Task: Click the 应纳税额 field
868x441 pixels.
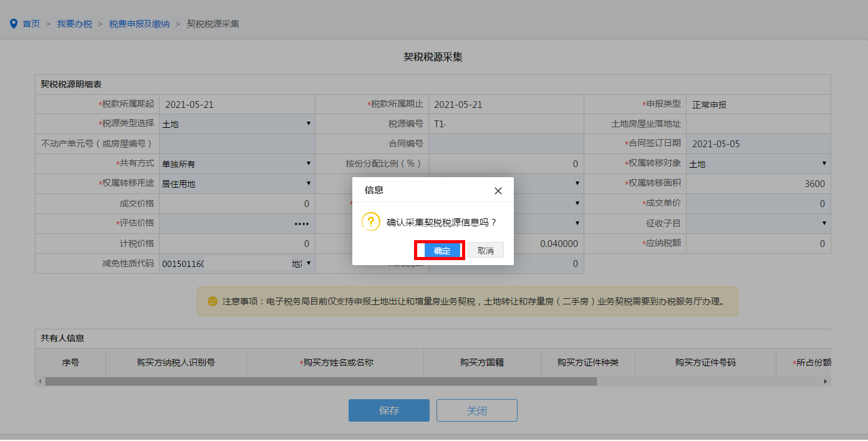Action: [x=758, y=244]
